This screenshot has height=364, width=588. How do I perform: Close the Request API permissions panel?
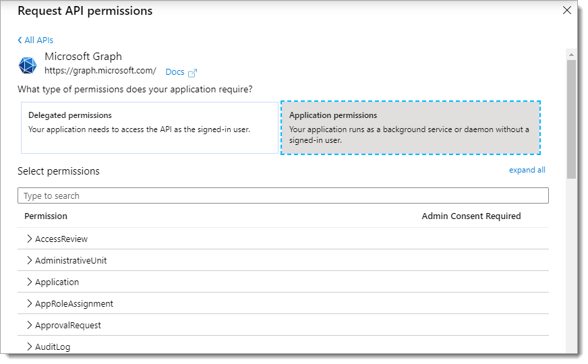point(567,10)
